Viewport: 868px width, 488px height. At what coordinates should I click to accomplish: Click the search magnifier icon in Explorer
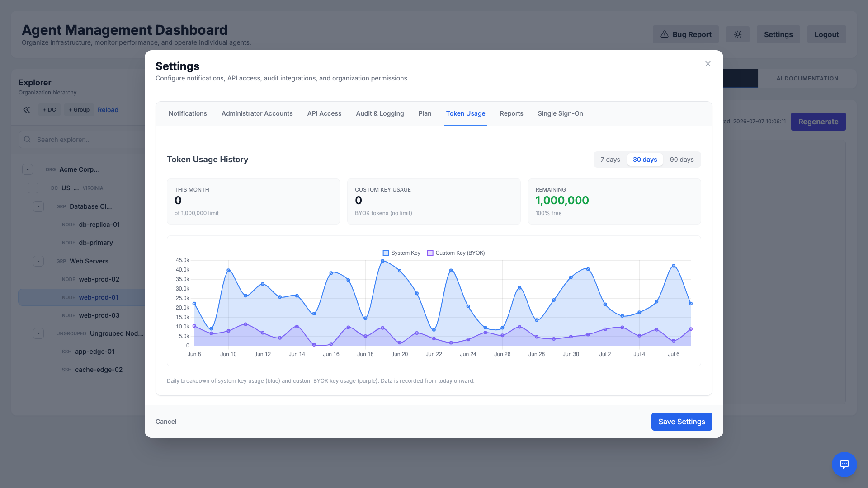28,140
